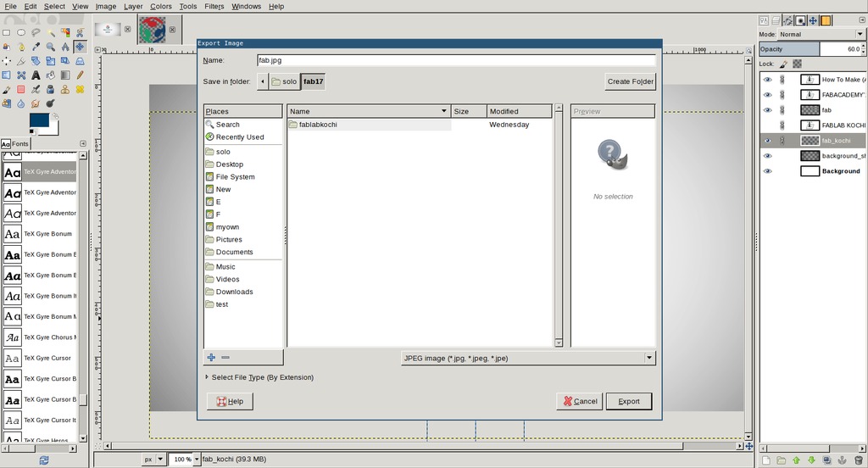Duplicate the layer in Layers panel
The height and width of the screenshot is (468, 868).
pos(826,460)
